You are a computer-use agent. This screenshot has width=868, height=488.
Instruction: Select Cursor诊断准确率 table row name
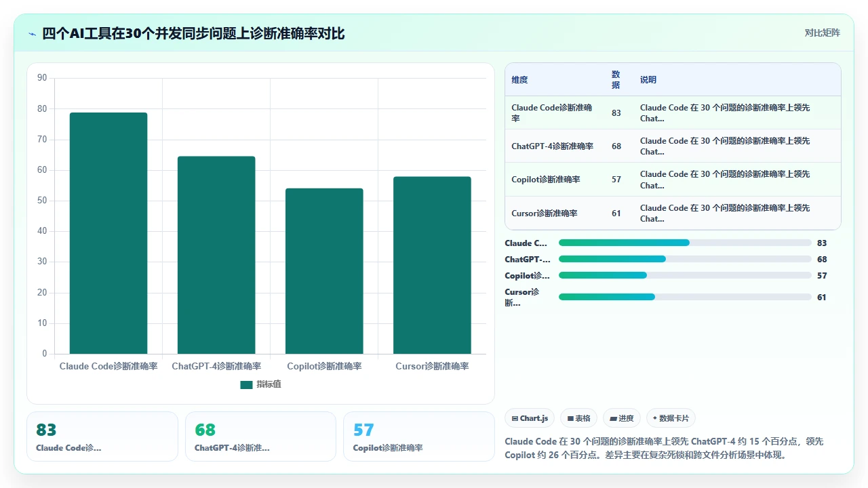click(545, 213)
